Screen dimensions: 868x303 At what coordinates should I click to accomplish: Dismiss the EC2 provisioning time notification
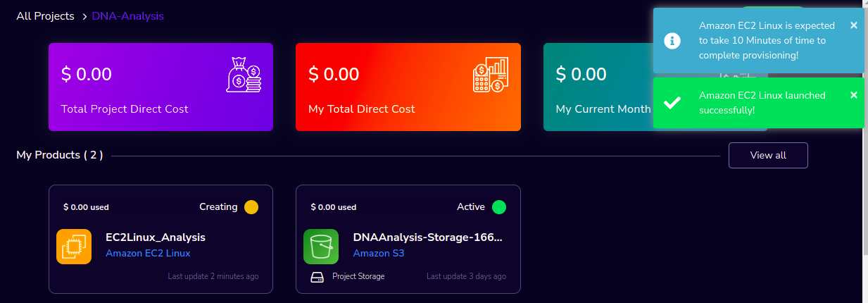[854, 25]
